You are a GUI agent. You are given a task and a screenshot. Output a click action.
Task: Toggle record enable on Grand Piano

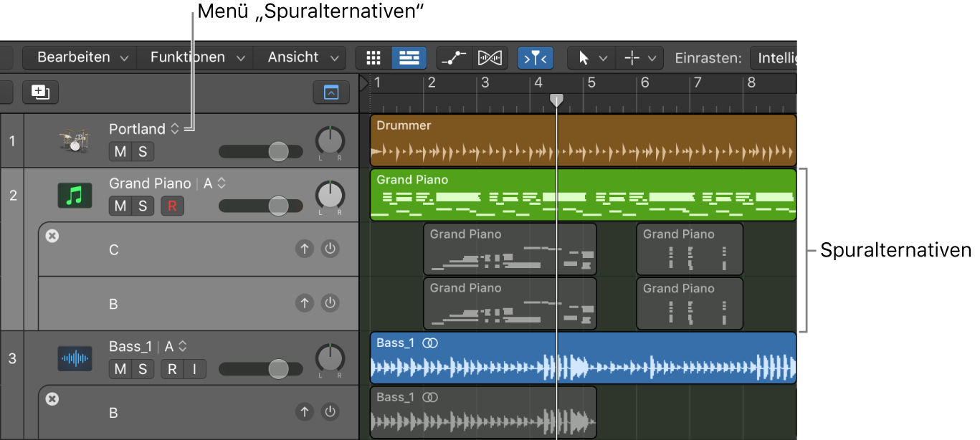(172, 206)
